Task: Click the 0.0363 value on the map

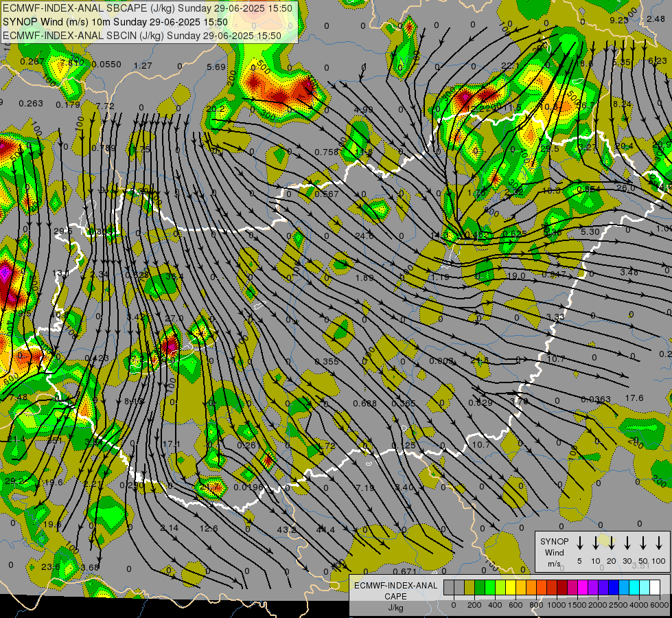Action: tap(596, 399)
